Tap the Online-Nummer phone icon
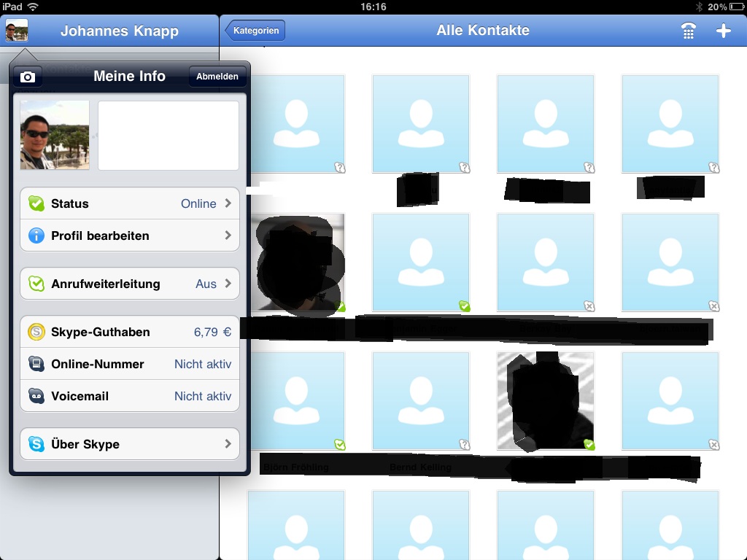This screenshot has width=747, height=560. pyautogui.click(x=36, y=364)
